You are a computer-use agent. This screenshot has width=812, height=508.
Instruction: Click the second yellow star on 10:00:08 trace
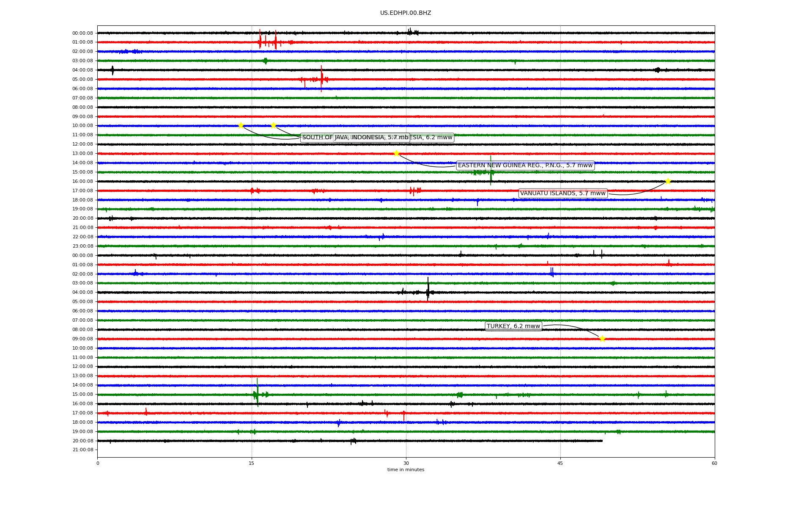click(273, 125)
